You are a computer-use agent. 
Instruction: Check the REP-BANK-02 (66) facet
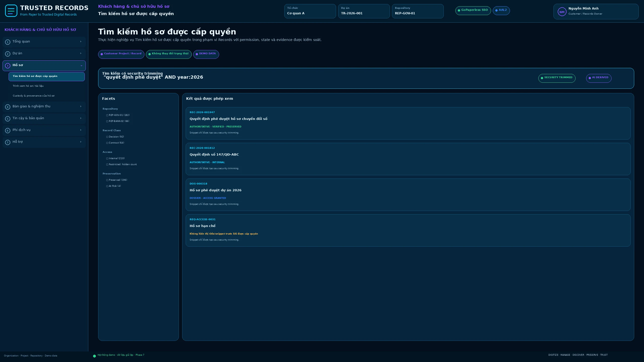point(107,121)
